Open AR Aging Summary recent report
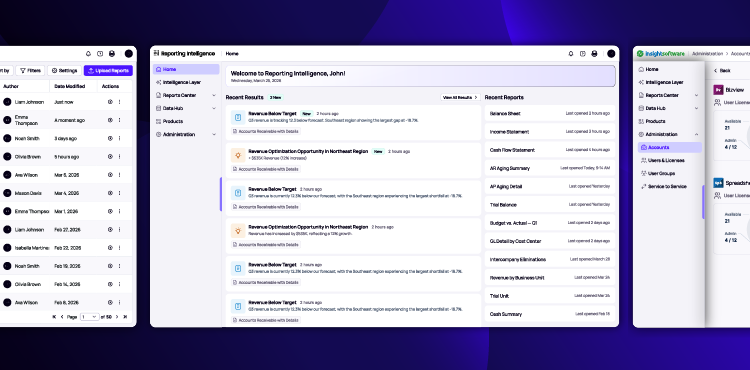Screen dimensions: 750x370 click(x=550, y=168)
